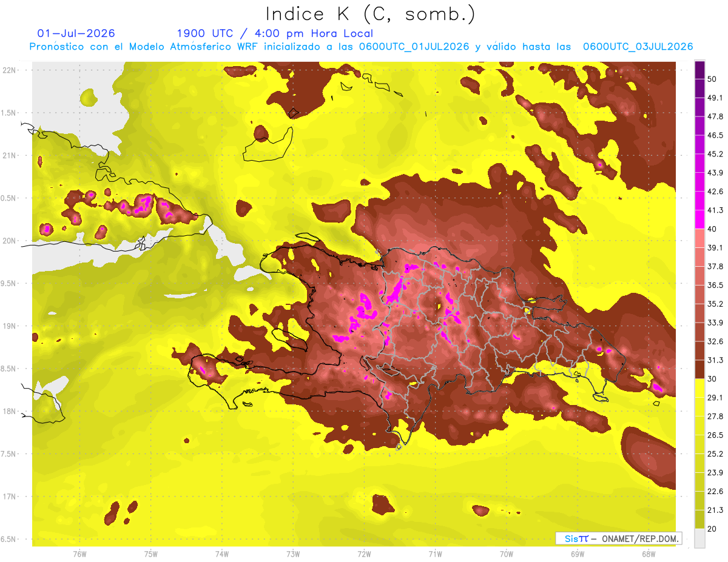The width and height of the screenshot is (728, 562).
Task: Select the date text '01-Jul-2026'
Action: point(76,33)
